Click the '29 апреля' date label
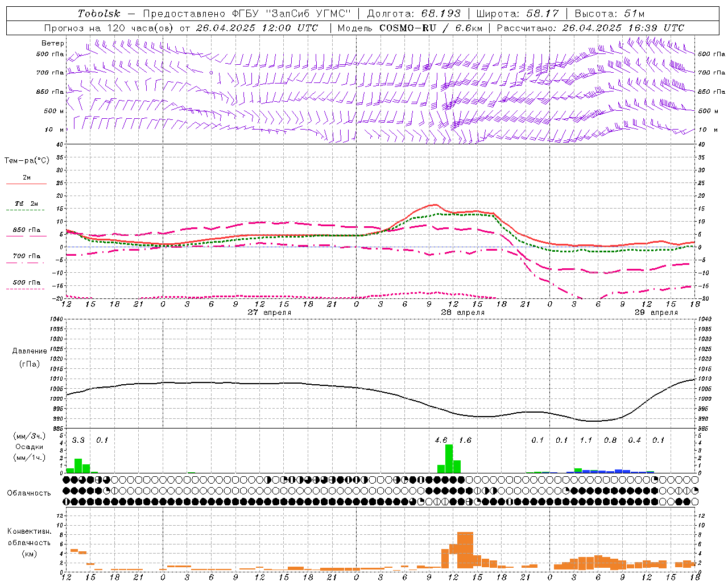Screen dimensions: 728x582 (x=656, y=313)
